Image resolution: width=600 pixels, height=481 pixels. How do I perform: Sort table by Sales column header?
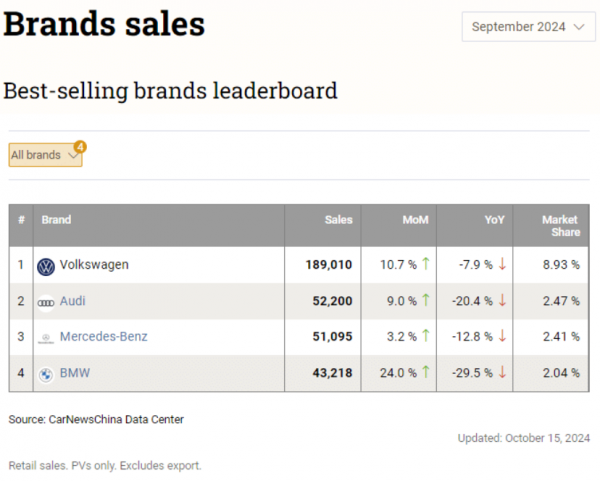tap(338, 220)
